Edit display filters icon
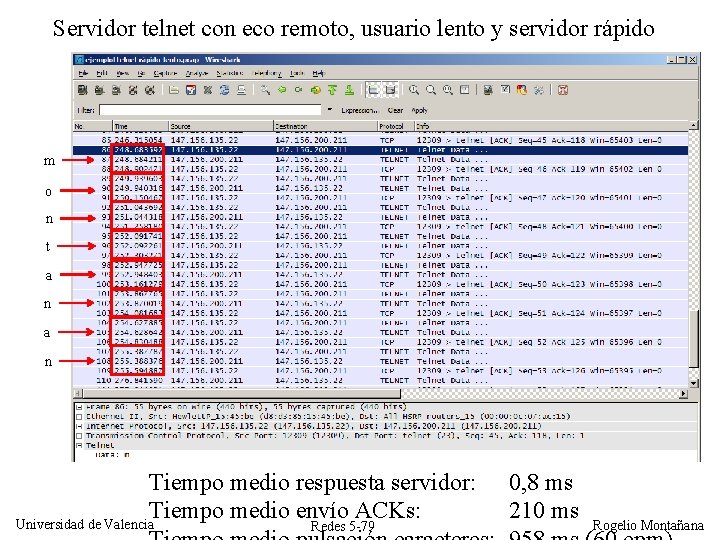Screen dimensions: 720x540 (x=505, y=90)
